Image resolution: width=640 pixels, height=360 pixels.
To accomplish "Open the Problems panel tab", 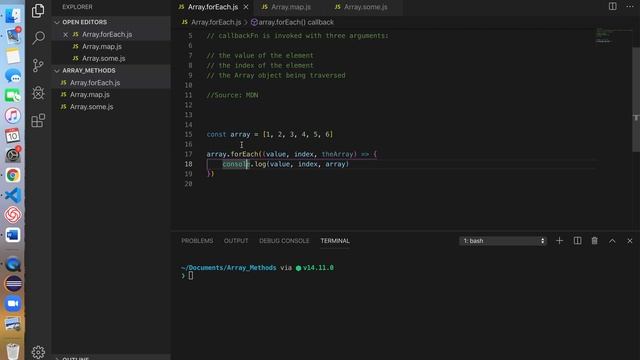I will click(x=197, y=241).
